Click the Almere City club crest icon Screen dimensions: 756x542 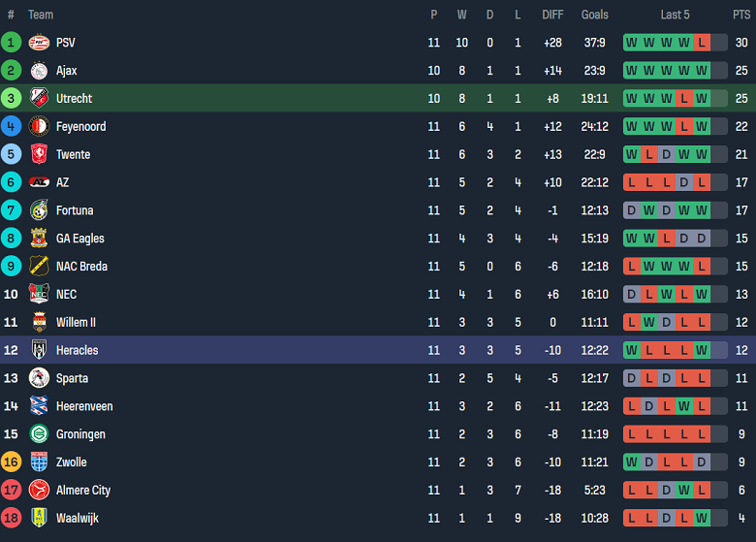tap(39, 491)
